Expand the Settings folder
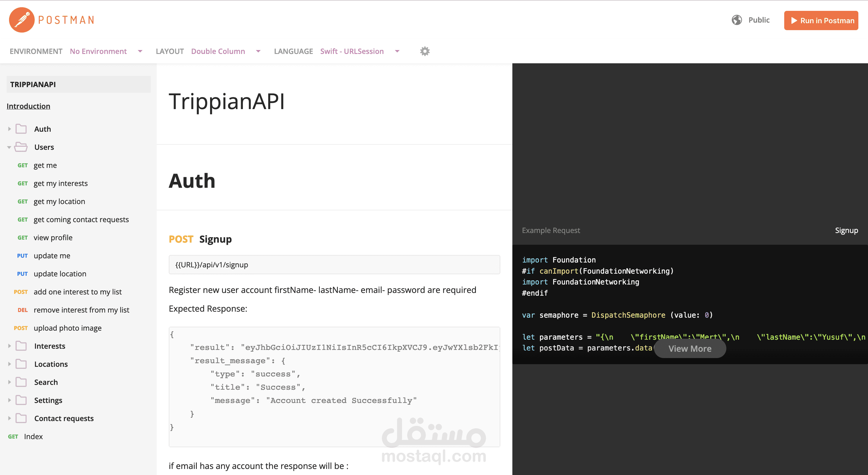This screenshot has width=868, height=475. 8,400
